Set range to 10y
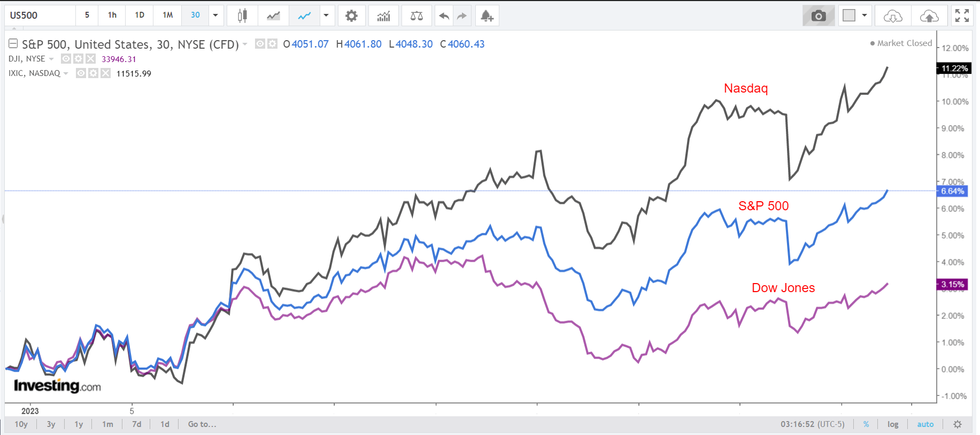 21,424
